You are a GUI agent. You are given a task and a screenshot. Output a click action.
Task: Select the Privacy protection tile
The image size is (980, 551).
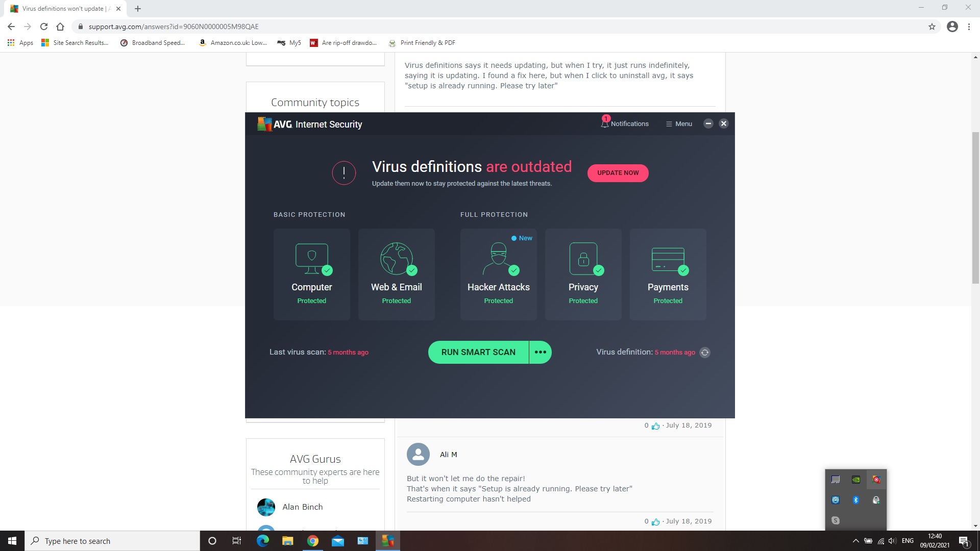pos(583,274)
